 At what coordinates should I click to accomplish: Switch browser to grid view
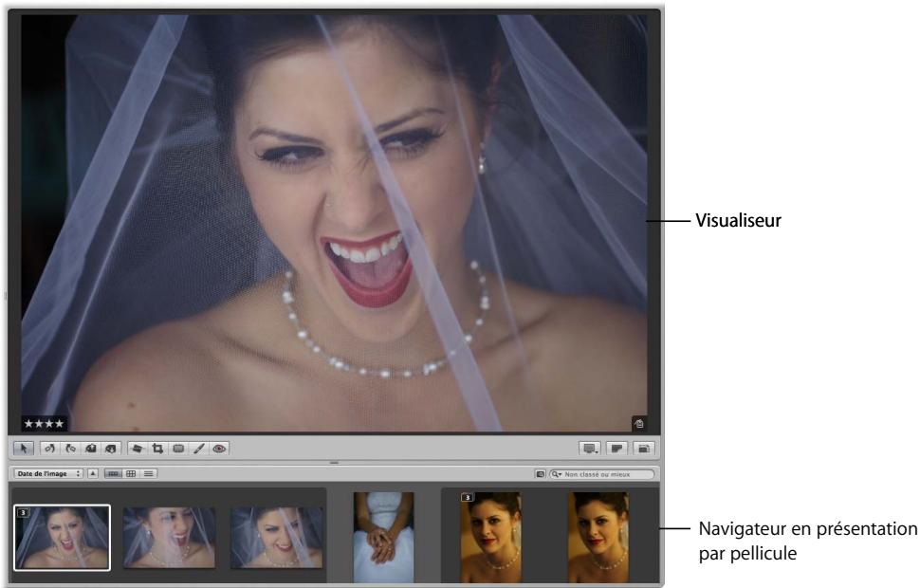pos(131,473)
